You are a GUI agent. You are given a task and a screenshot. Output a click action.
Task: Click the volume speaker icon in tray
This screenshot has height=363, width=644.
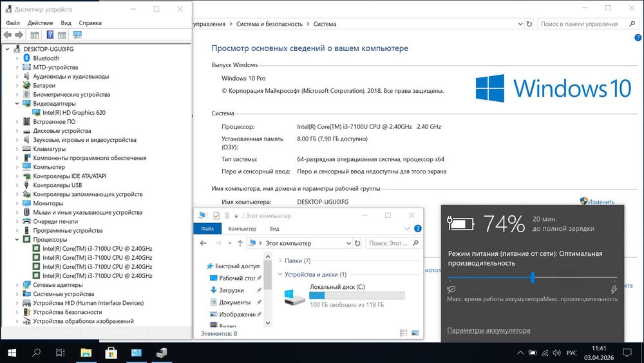[557, 353]
